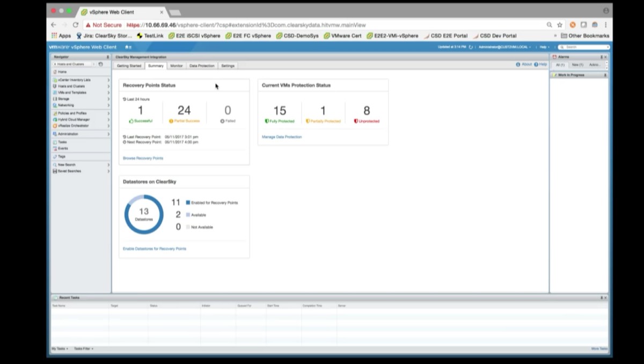The image size is (644, 364).
Task: Open Tags in the Navigator
Action: (61, 156)
